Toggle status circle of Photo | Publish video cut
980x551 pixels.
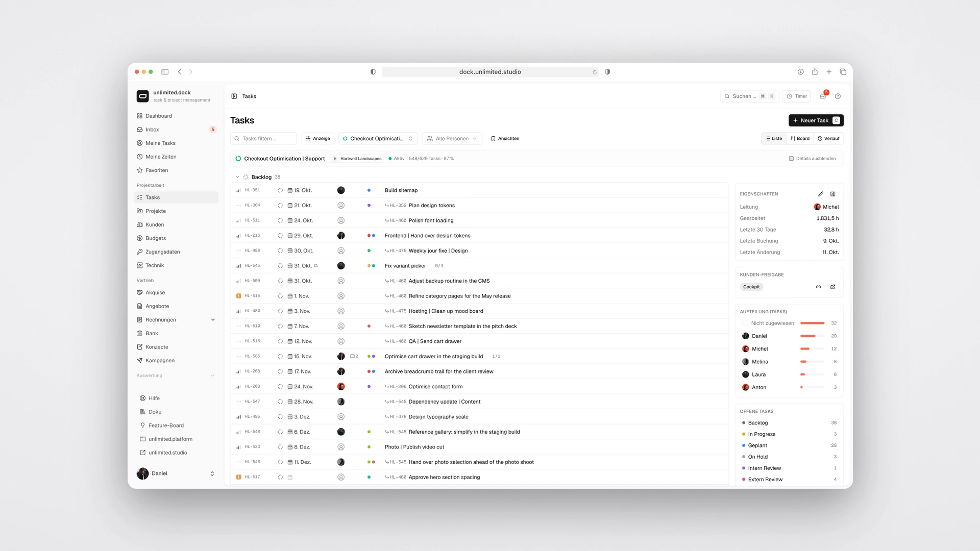pos(280,447)
